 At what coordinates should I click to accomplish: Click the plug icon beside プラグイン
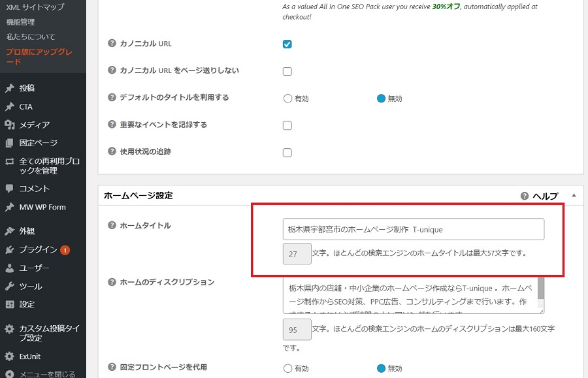point(9,249)
